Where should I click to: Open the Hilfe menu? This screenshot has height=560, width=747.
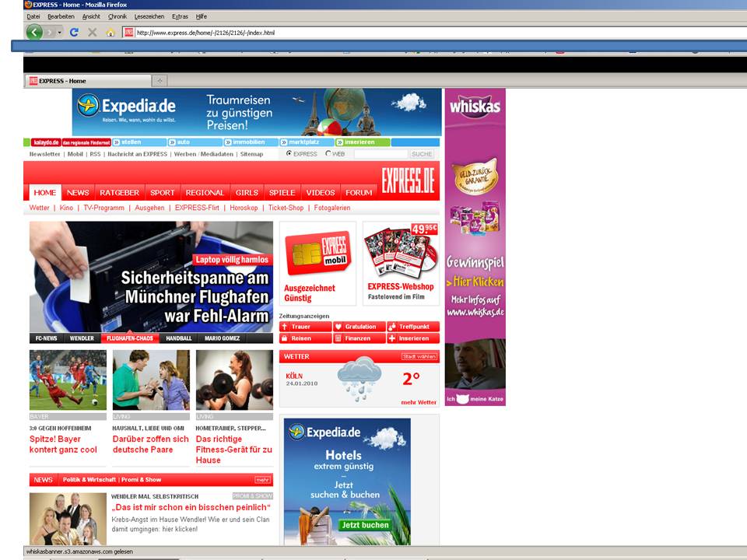click(201, 16)
